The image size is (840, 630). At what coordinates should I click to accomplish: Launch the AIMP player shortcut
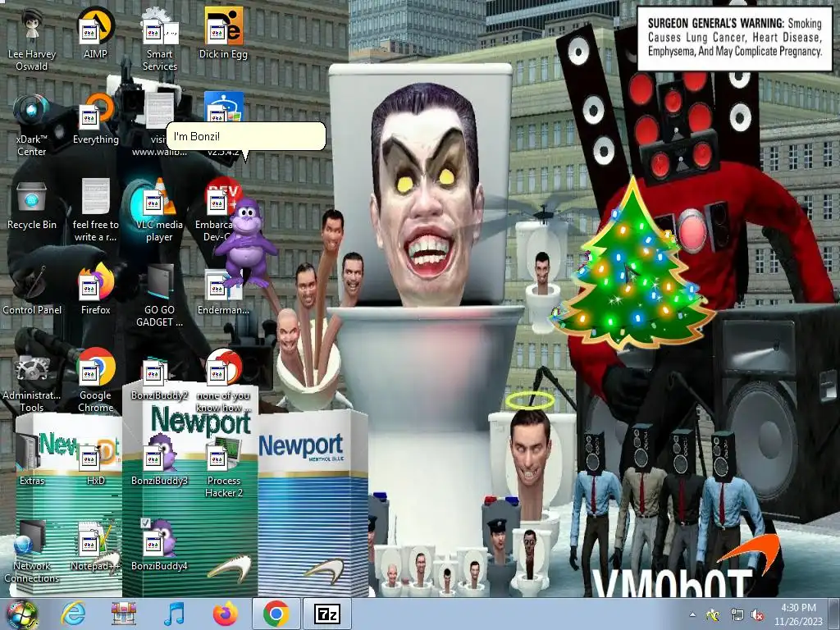[x=95, y=33]
